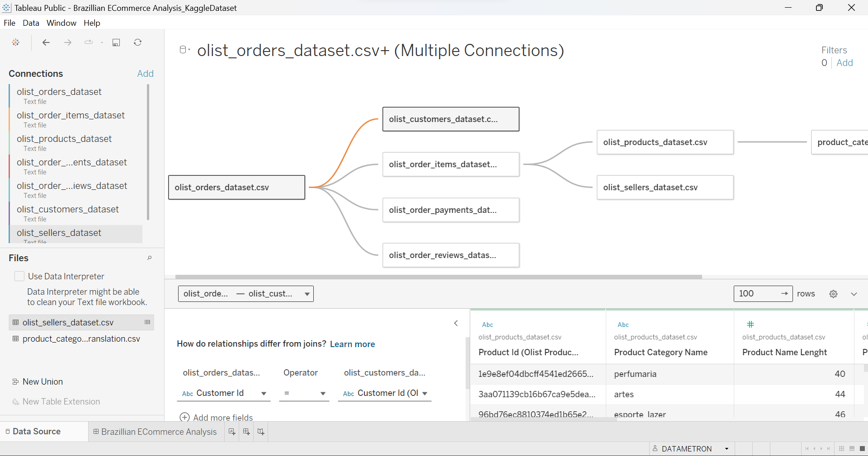Expand the chevron down next to the gear icon

(x=854, y=294)
